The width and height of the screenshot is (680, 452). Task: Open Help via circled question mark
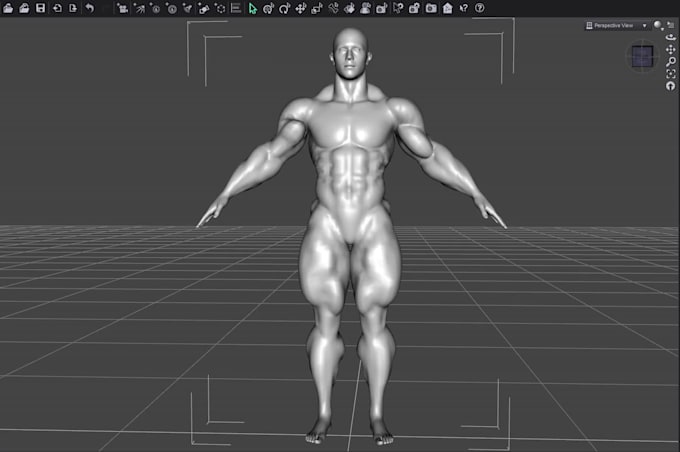[480, 8]
